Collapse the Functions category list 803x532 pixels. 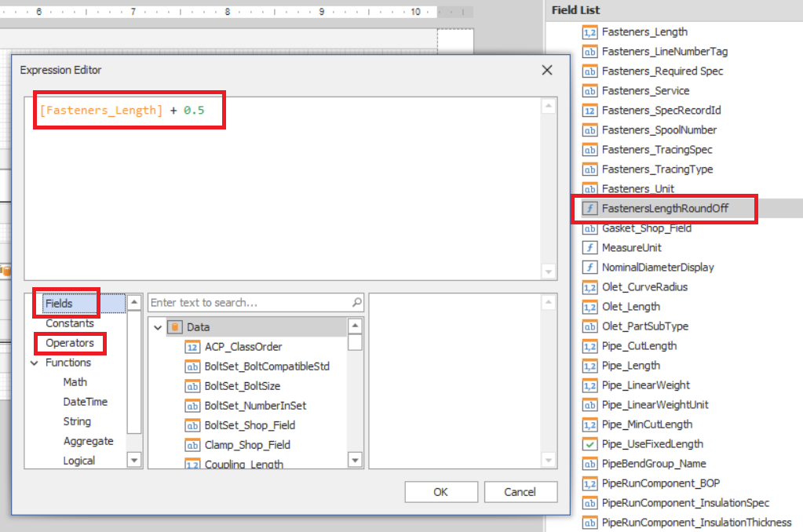pyautogui.click(x=33, y=363)
